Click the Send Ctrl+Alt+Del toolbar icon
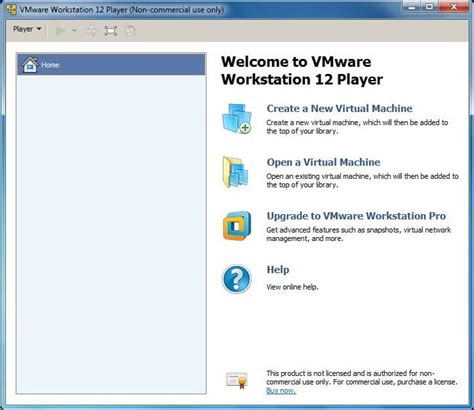 pos(91,31)
